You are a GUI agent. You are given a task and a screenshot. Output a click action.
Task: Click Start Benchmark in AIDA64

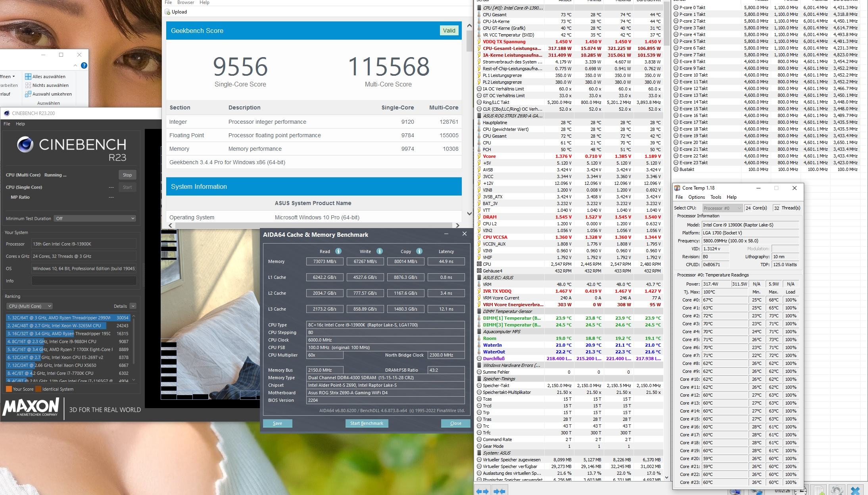click(x=367, y=423)
